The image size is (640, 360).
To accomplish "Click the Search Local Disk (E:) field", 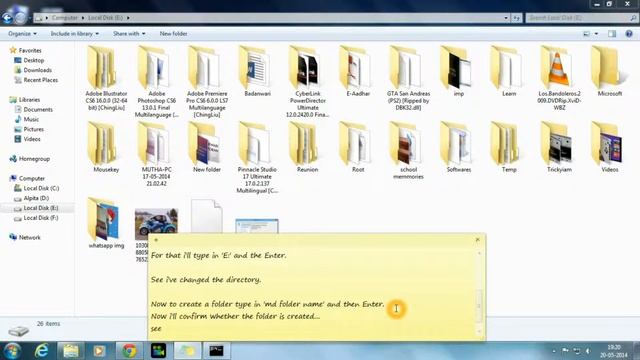I will coord(581,18).
